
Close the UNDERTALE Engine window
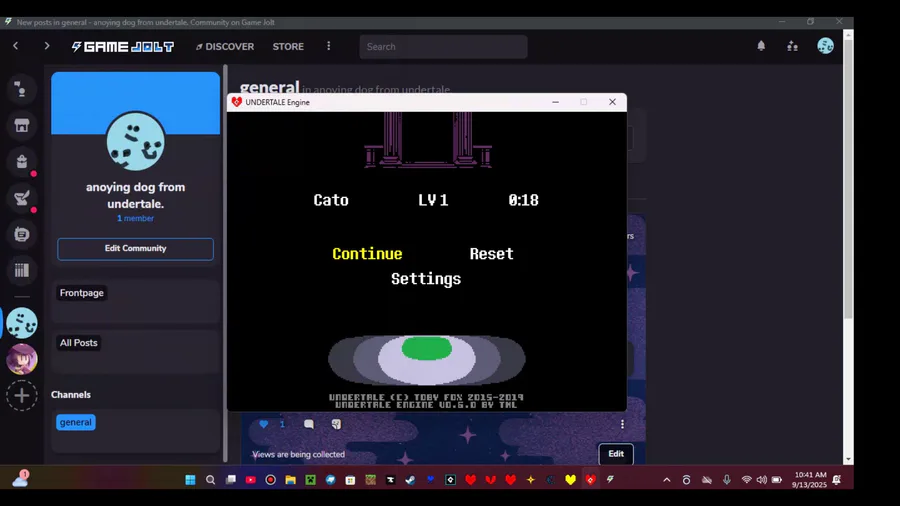612,102
